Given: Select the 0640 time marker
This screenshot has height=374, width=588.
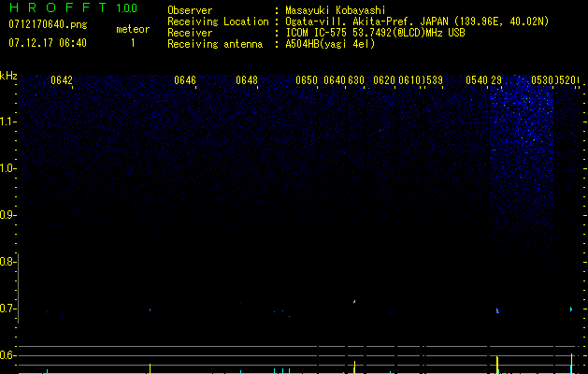Looking at the screenshot, I should click(x=335, y=80).
